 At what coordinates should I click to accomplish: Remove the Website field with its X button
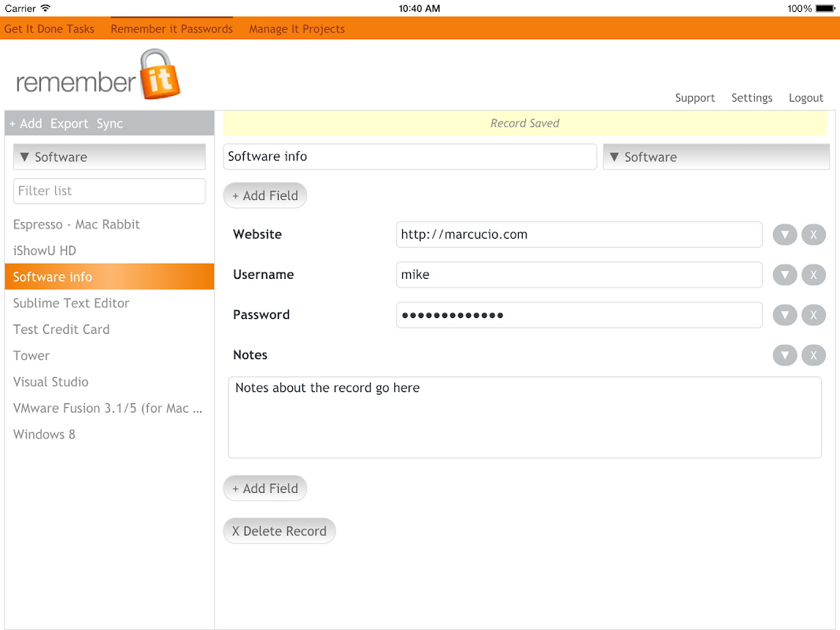pyautogui.click(x=813, y=235)
